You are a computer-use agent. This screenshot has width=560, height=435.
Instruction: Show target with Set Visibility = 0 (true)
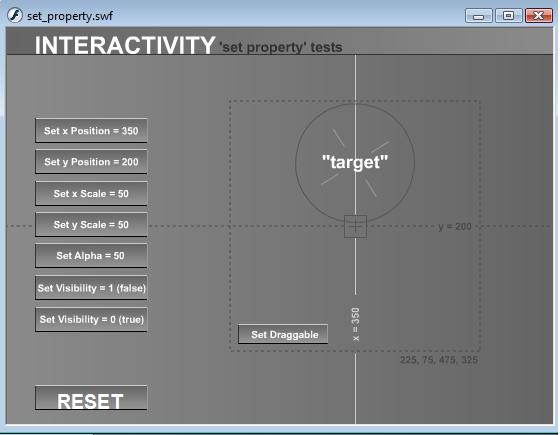(x=91, y=319)
